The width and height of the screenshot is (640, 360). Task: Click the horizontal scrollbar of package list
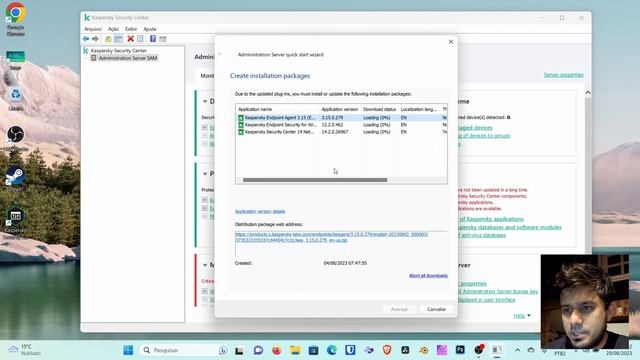click(x=315, y=180)
